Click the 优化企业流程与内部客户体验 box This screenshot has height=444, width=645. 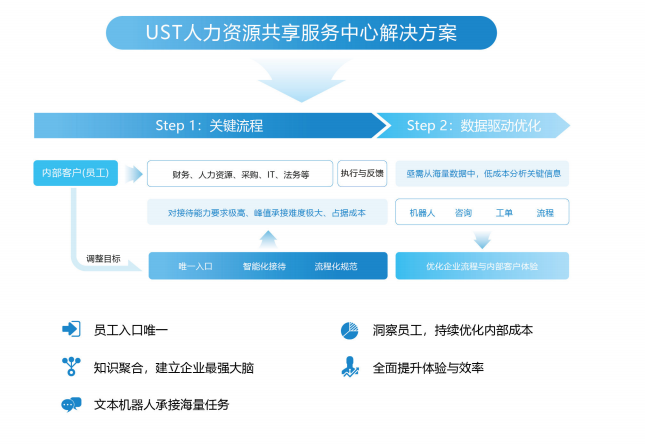[482, 266]
